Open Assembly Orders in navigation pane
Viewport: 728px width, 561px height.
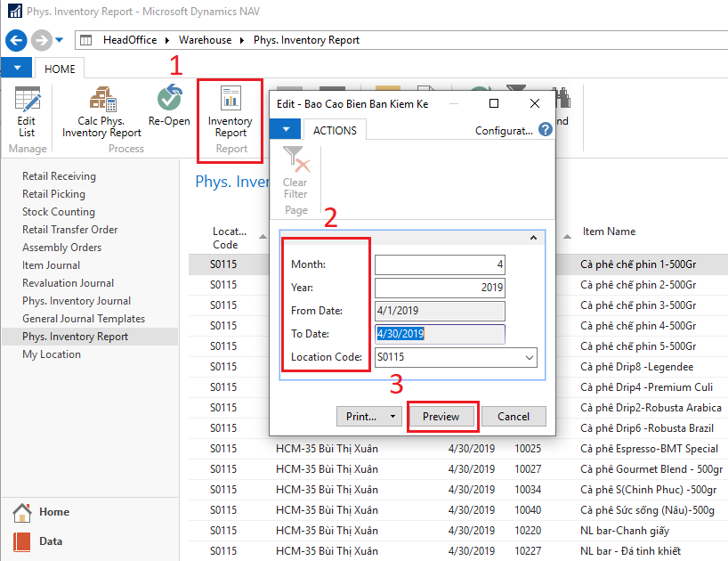click(x=61, y=248)
